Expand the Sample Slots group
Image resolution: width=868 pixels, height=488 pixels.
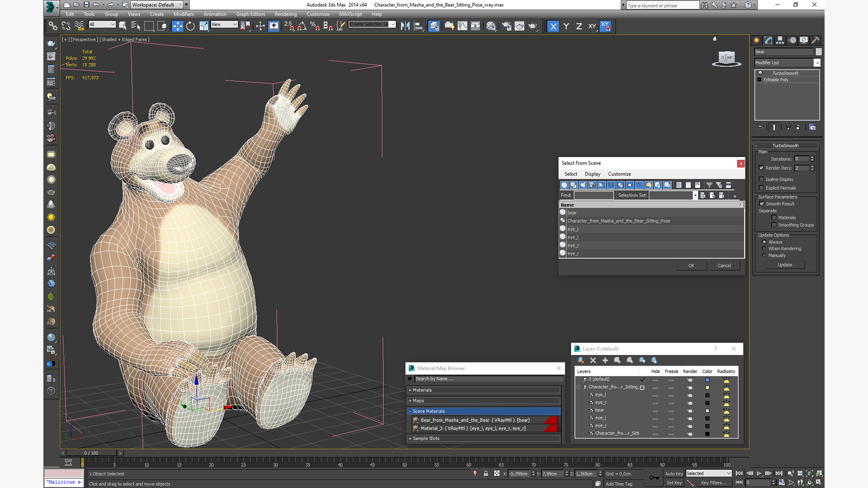(483, 438)
